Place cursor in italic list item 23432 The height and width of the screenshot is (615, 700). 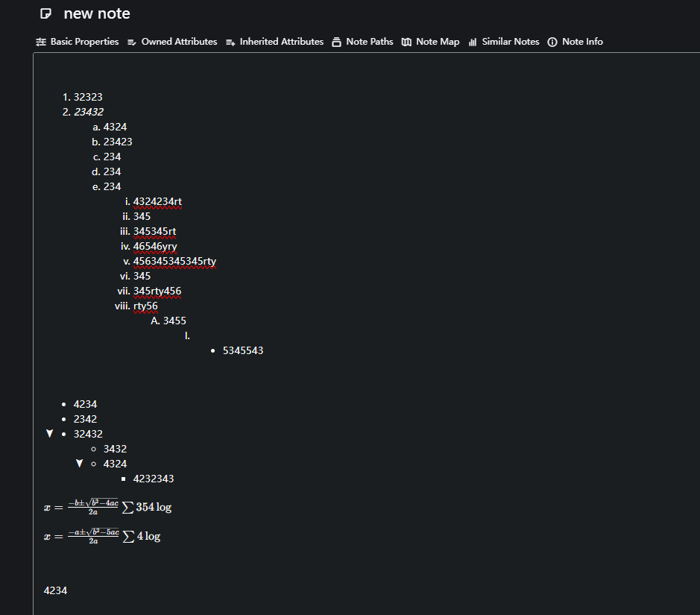[89, 112]
